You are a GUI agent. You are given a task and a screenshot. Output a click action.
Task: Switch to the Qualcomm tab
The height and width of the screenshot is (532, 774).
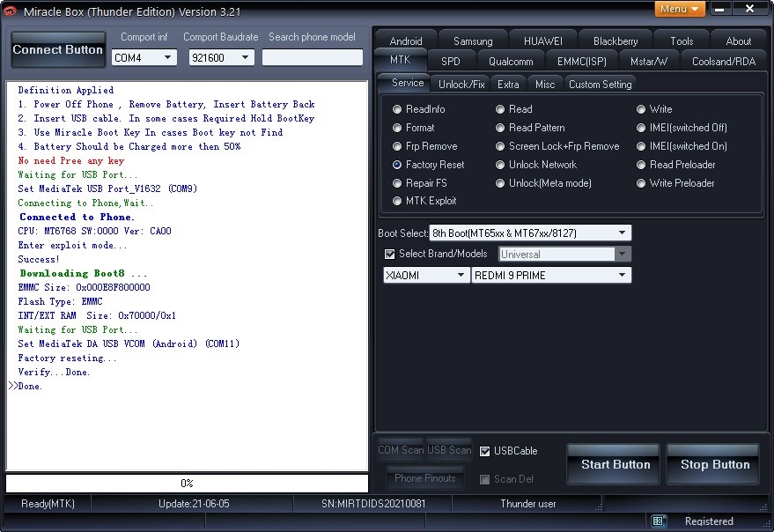[511, 62]
